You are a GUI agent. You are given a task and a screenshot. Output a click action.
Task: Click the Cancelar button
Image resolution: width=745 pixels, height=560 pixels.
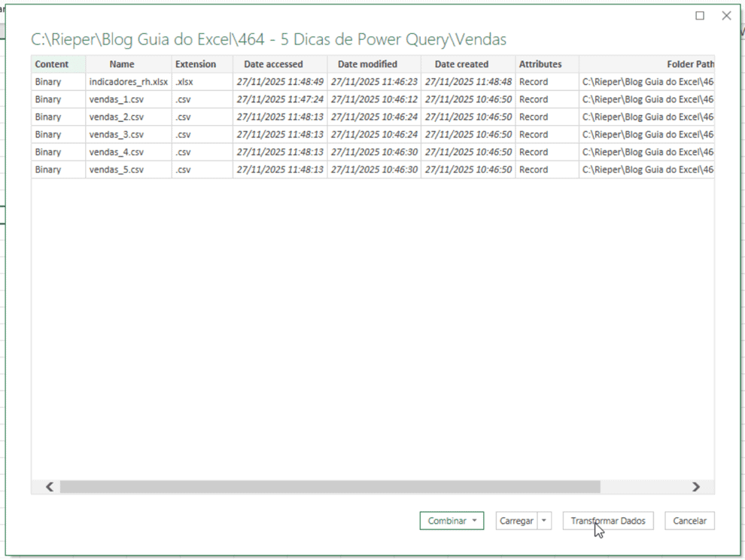point(689,521)
